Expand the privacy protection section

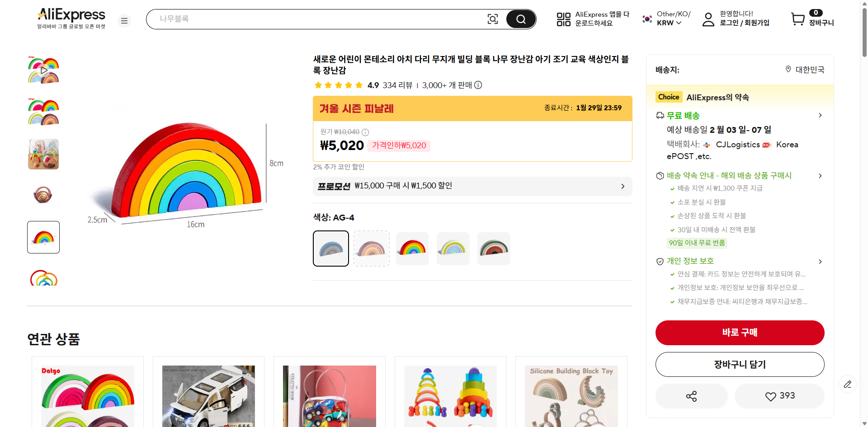[820, 262]
